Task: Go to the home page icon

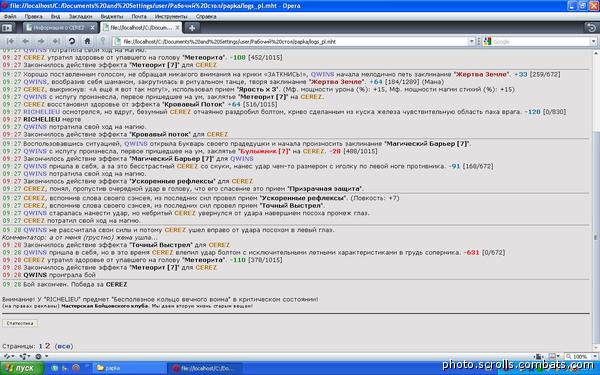Action: click(x=87, y=41)
